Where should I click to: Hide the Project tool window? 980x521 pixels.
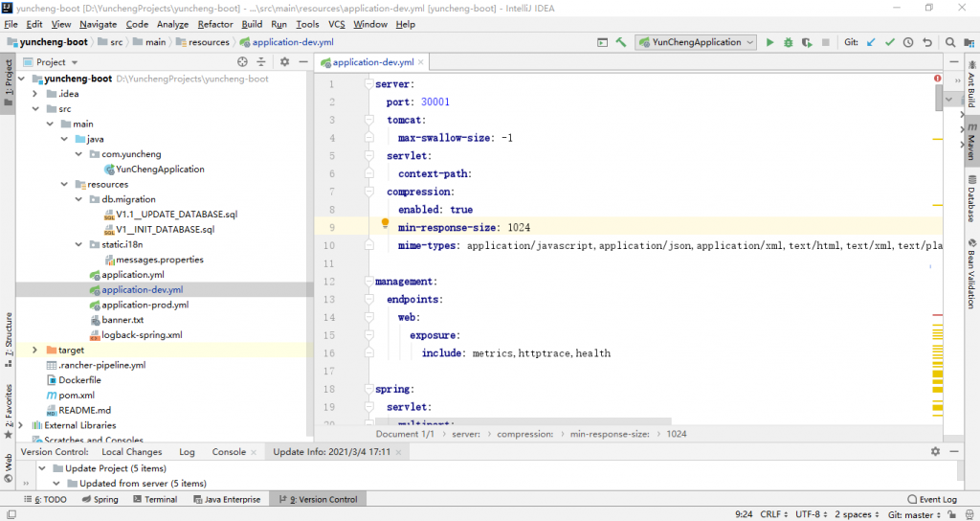pos(303,62)
